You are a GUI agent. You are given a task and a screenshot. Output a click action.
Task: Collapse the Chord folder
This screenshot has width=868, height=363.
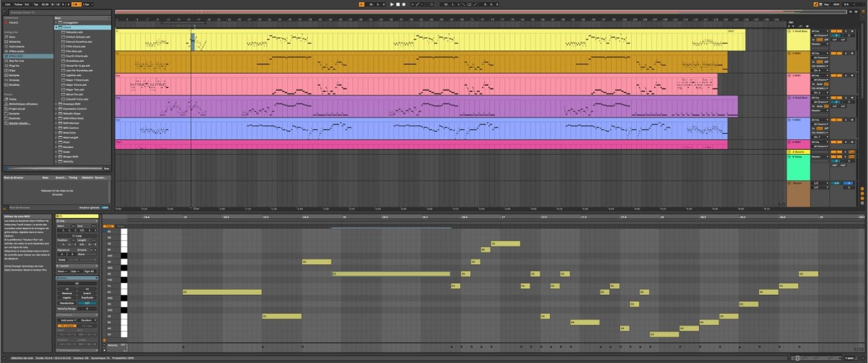click(56, 27)
